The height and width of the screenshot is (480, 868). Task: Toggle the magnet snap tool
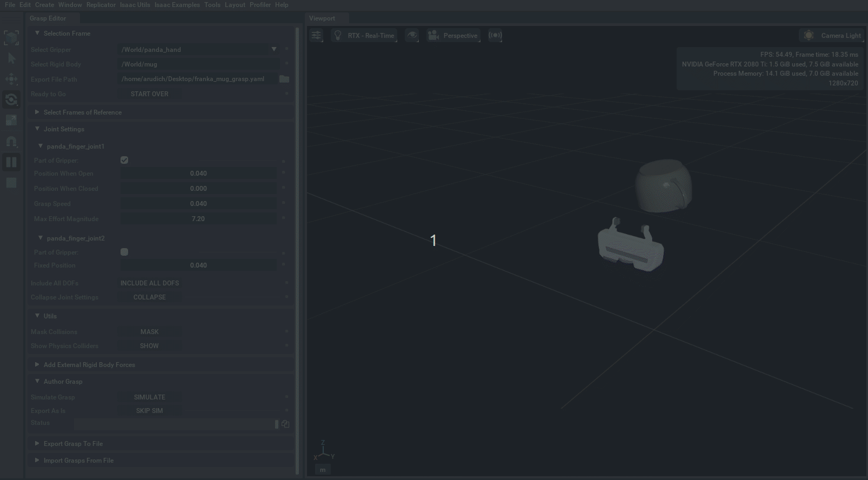11,141
